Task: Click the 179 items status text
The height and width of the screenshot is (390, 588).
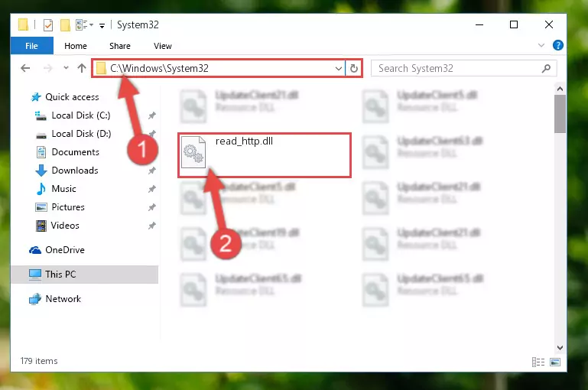Action: pyautogui.click(x=39, y=361)
